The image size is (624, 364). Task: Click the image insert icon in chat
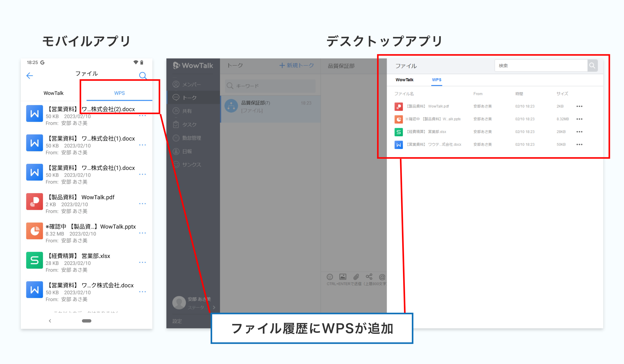click(343, 277)
